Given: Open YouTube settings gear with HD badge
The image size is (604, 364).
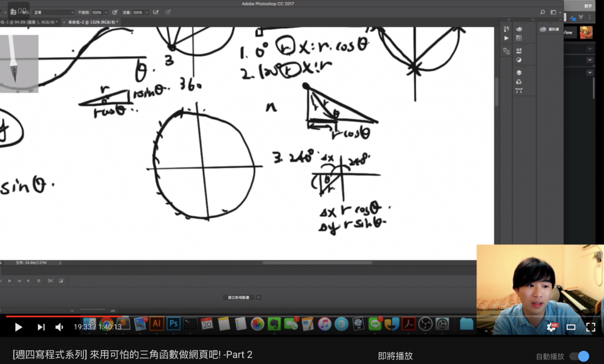Looking at the screenshot, I should [x=552, y=327].
